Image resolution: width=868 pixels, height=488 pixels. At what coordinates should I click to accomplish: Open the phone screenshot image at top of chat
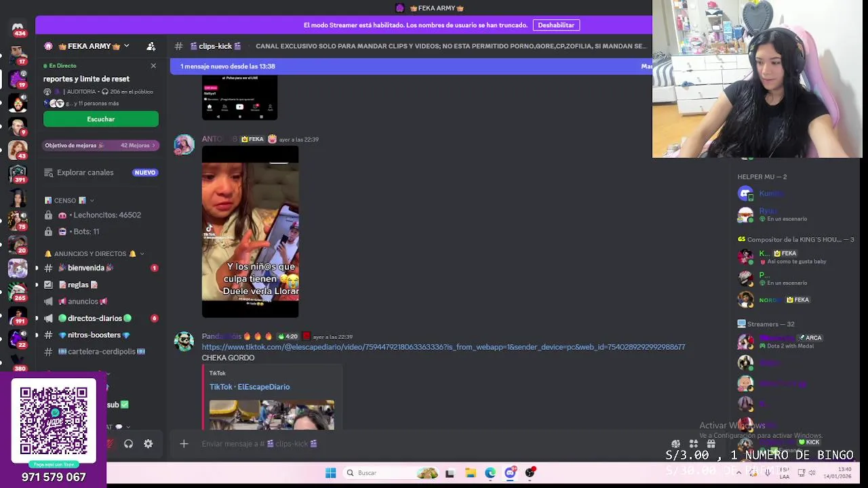pyautogui.click(x=239, y=98)
